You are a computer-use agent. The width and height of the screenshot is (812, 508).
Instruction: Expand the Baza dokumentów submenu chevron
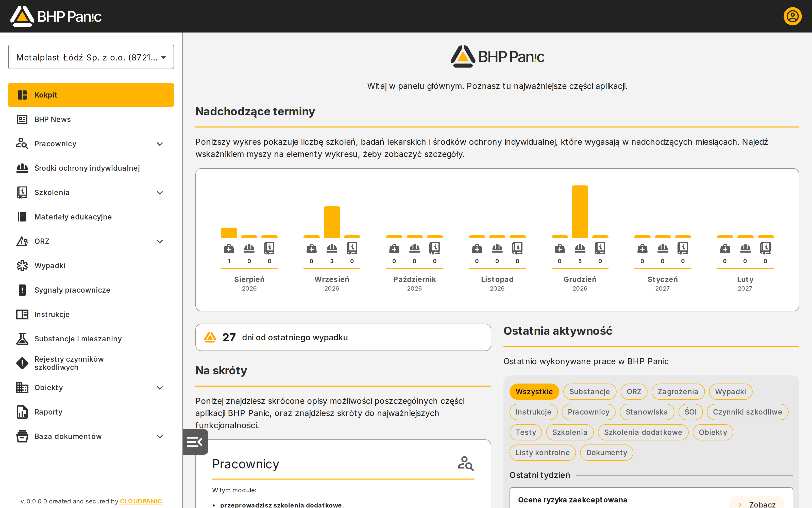pos(160,436)
